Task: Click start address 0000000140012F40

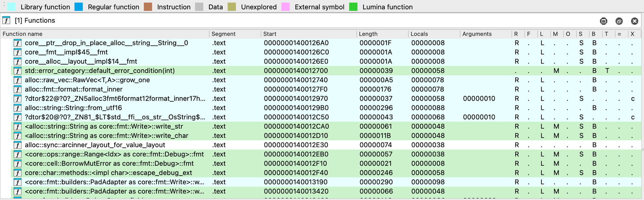Action: pos(296,173)
